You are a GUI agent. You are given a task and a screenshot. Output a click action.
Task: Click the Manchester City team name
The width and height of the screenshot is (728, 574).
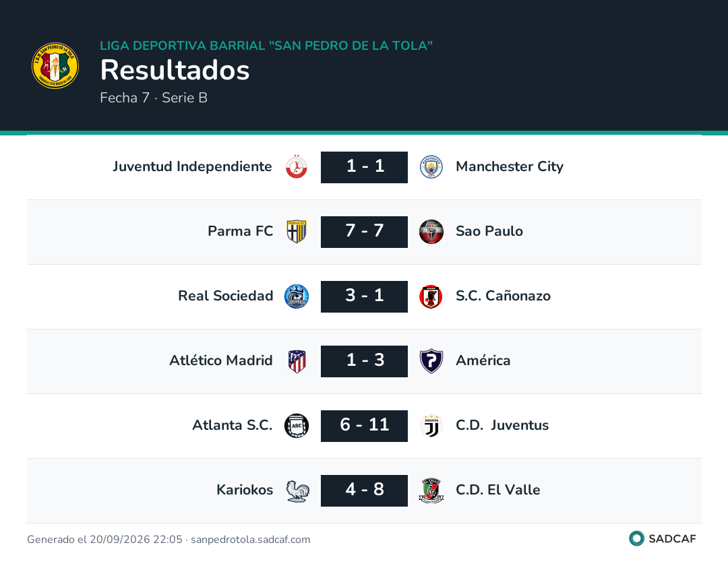click(510, 166)
